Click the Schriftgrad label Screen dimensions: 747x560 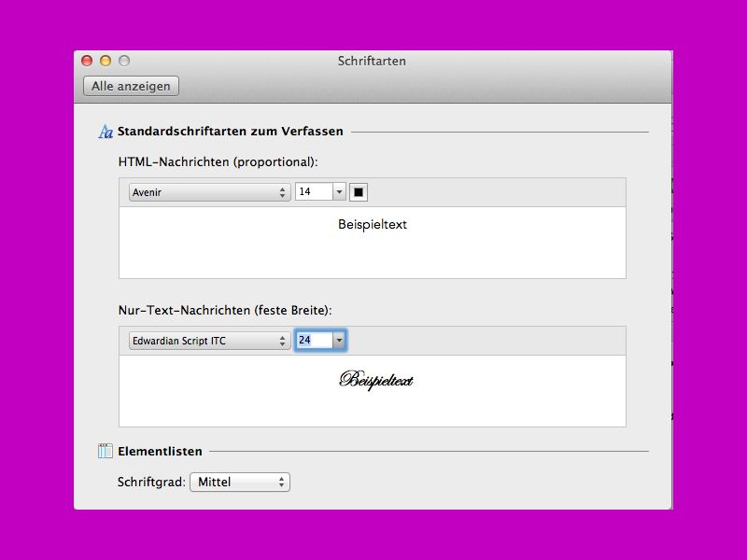coord(151,482)
